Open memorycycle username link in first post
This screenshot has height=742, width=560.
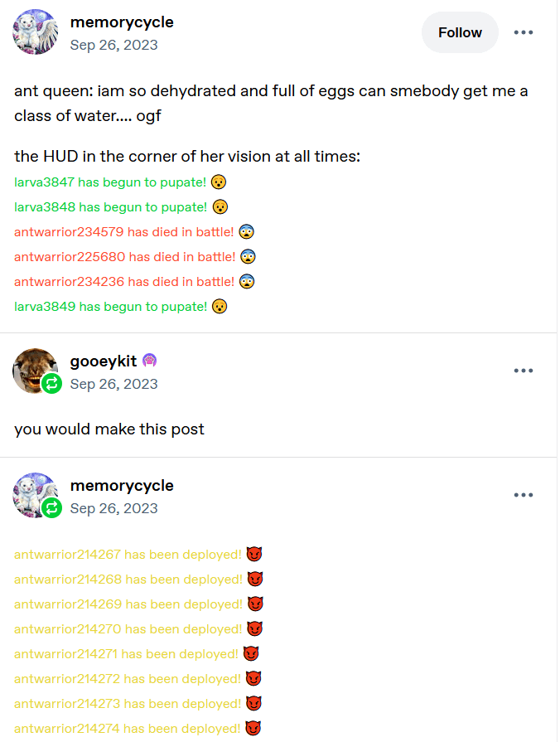tap(122, 22)
